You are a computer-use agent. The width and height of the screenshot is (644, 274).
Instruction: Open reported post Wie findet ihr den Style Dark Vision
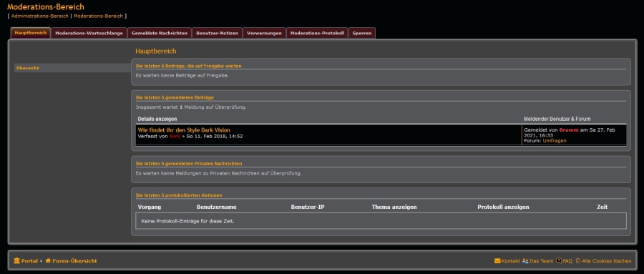click(x=184, y=130)
